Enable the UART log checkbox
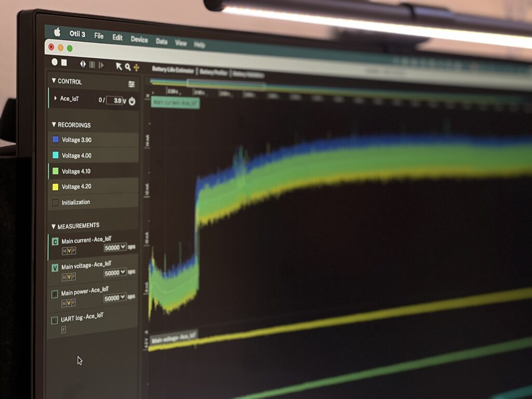 tap(55, 320)
